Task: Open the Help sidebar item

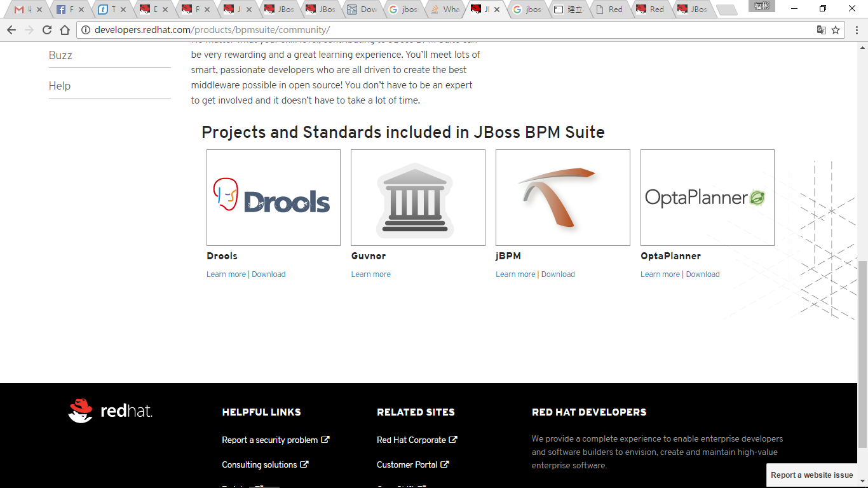Action: point(60,86)
